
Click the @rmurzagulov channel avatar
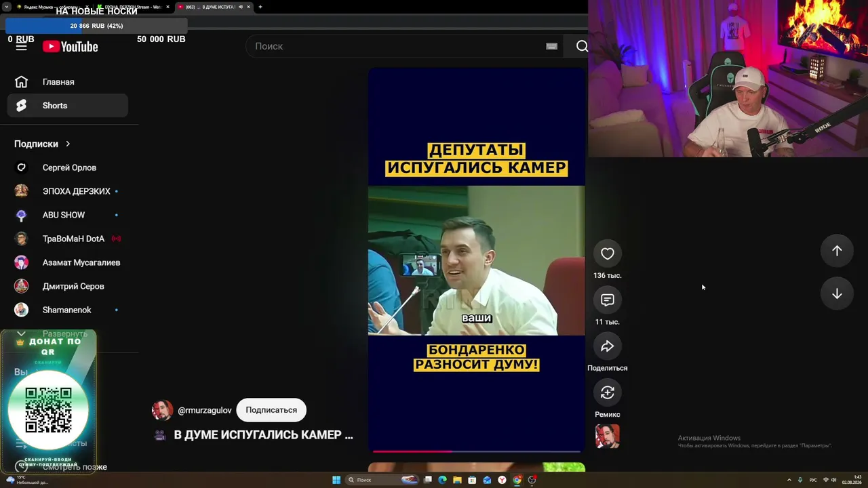(x=162, y=410)
